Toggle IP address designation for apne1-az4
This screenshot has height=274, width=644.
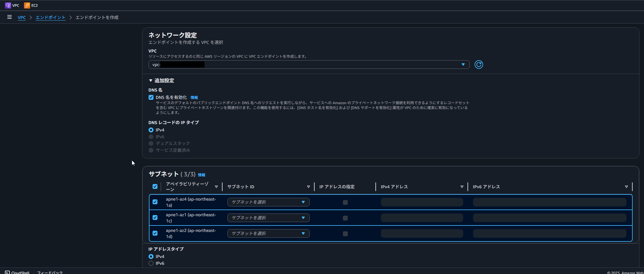coord(345,202)
